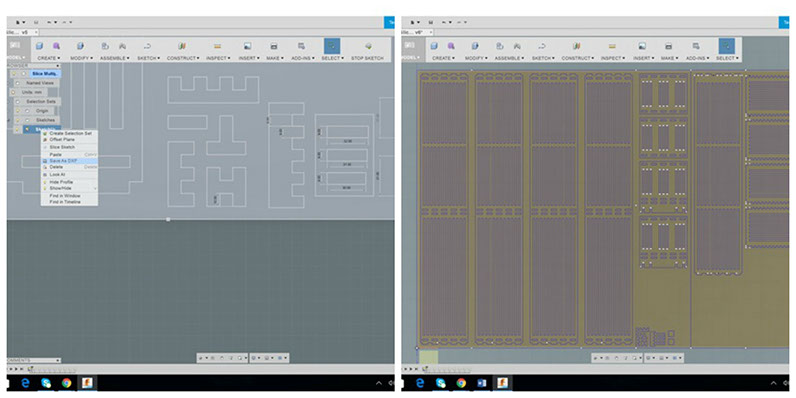
Task: Open the INSPECT dropdown in right window
Action: point(613,58)
